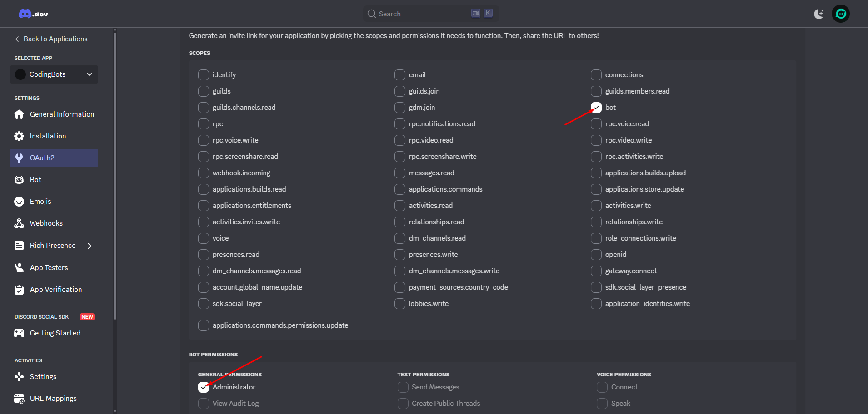
Task: Enable Create Public Threads permission
Action: 403,404
